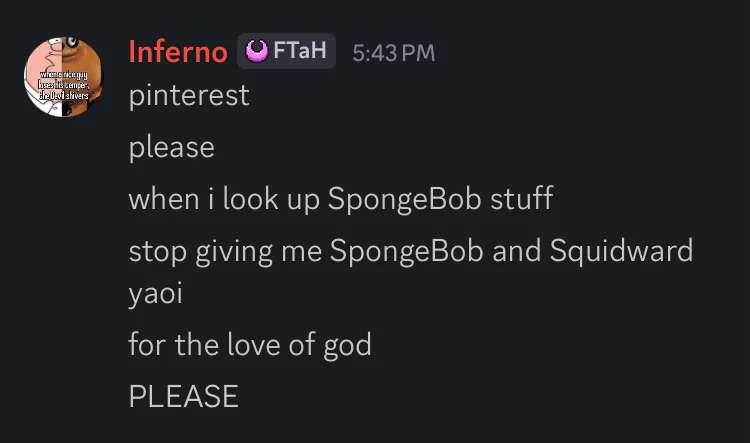
Task: Click the FTaH tag label text
Action: 300,51
